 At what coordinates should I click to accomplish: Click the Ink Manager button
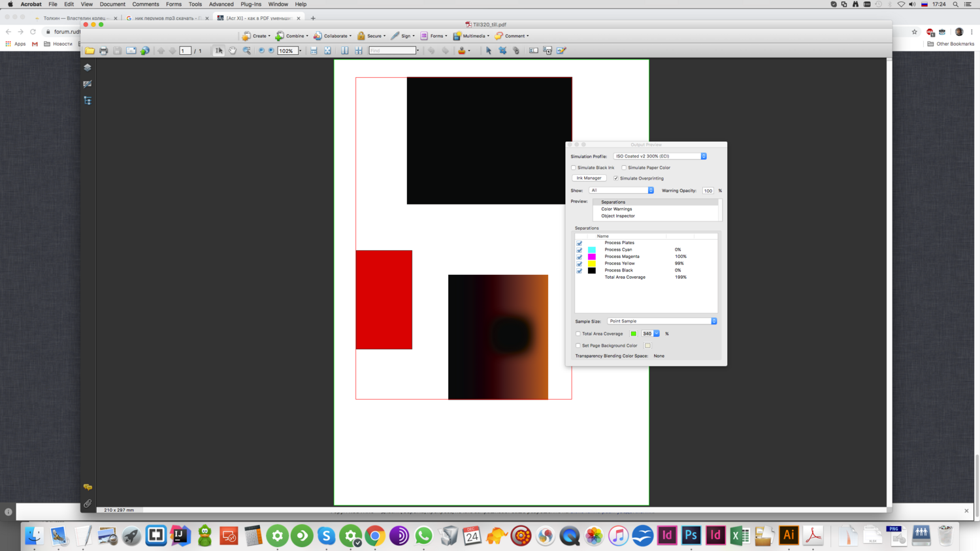pos(589,178)
